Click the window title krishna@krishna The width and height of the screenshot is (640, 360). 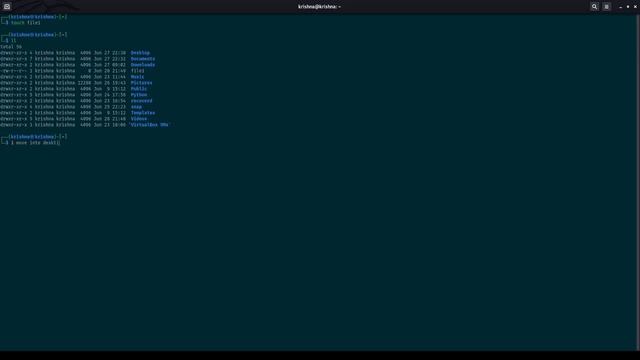click(x=319, y=7)
